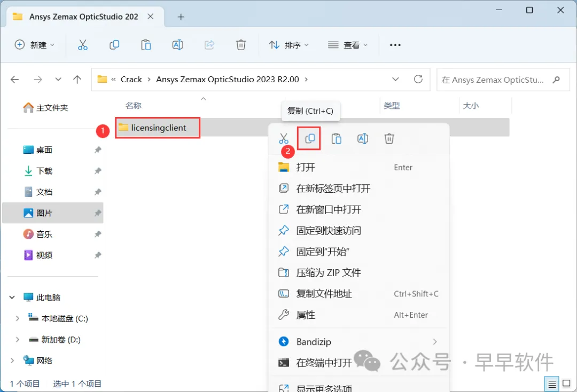577x392 pixels.
Task: Click the Paste icon in the context menu
Action: tap(337, 139)
